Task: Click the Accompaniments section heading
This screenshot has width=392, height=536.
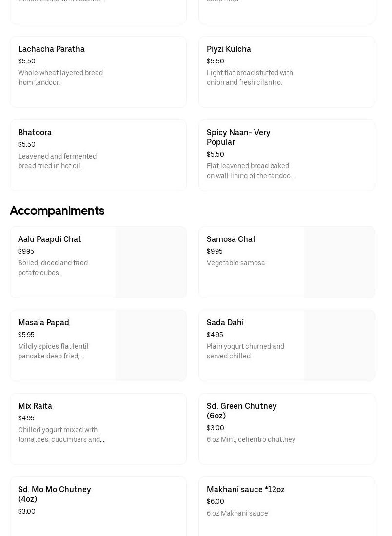Action: pyautogui.click(x=57, y=211)
